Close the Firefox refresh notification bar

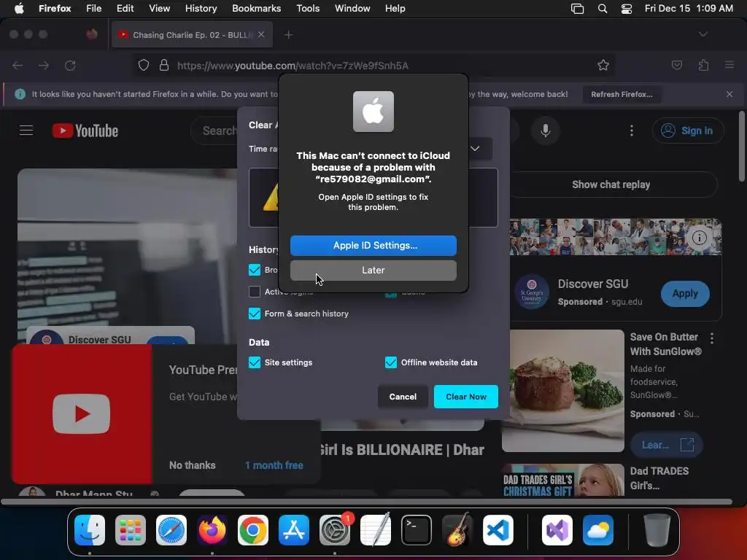coord(729,94)
